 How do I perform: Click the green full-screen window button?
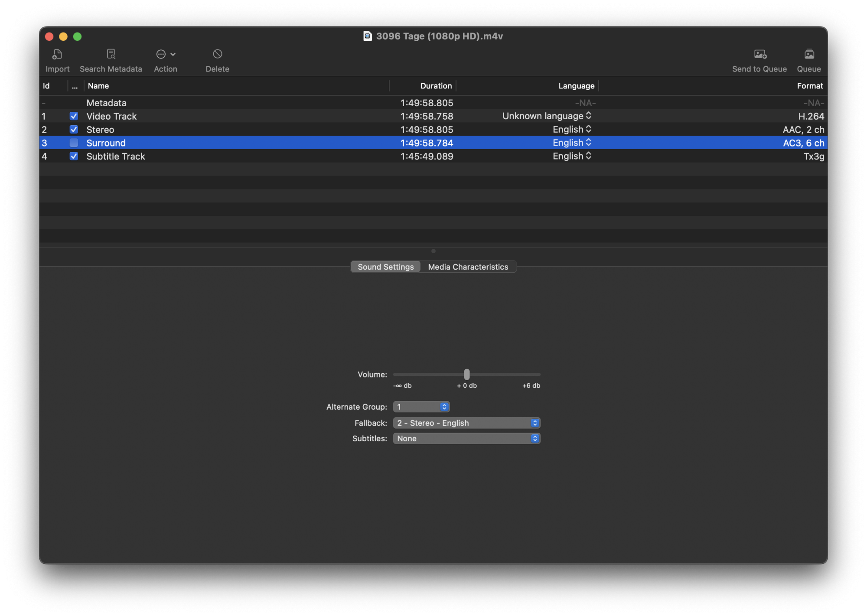point(77,36)
